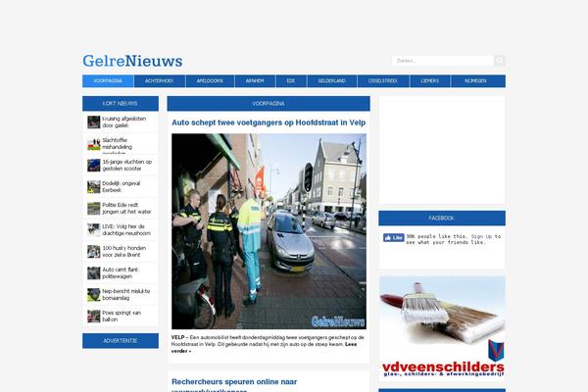Open the Velp accident main photo
The image size is (588, 392).
click(x=269, y=231)
